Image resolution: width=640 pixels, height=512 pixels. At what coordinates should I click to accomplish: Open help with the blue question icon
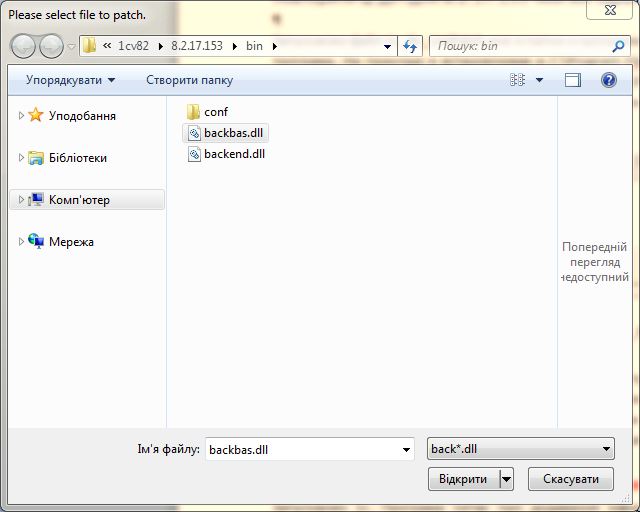pos(609,80)
